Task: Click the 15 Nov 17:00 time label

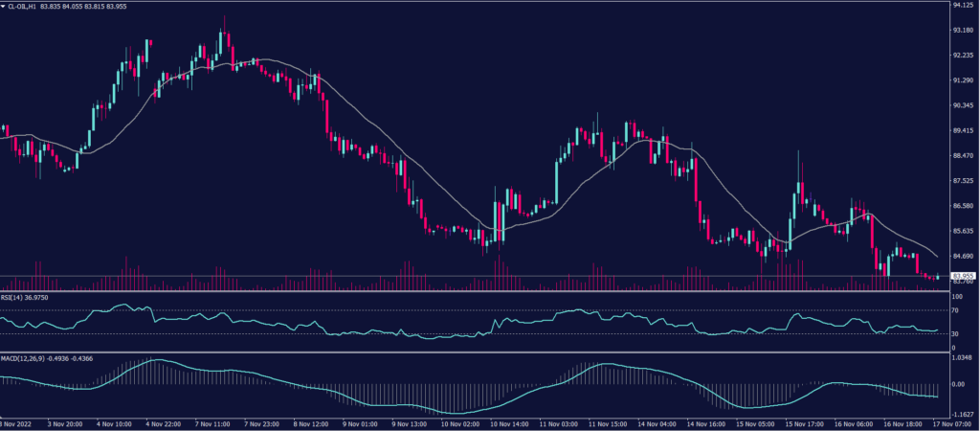Action: (x=805, y=421)
